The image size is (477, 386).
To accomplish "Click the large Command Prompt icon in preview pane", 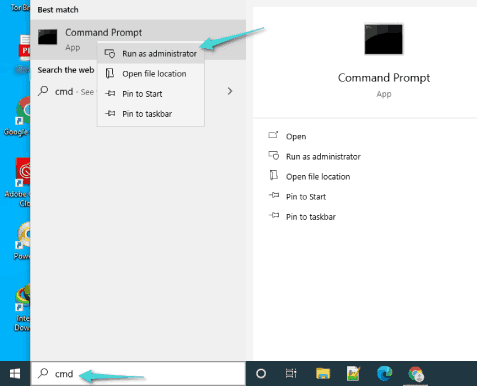I will 383,39.
